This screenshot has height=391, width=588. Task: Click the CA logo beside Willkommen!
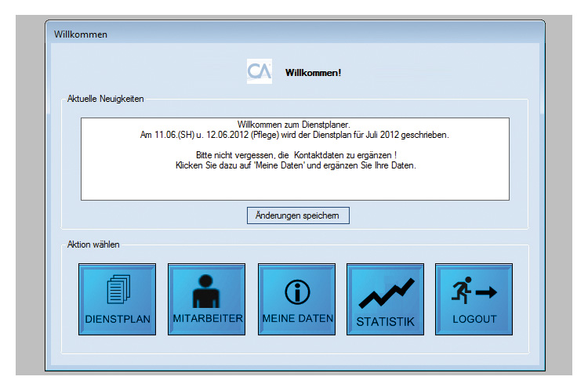(260, 71)
